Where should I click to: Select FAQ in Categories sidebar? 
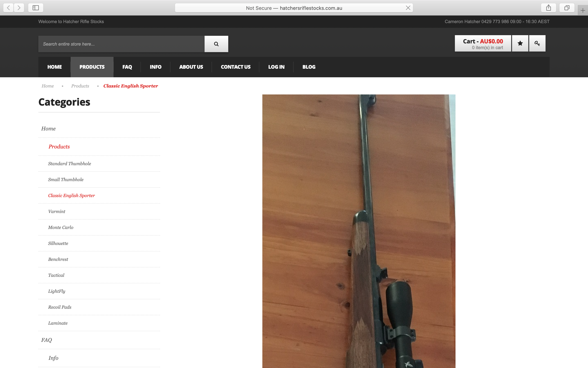click(46, 340)
